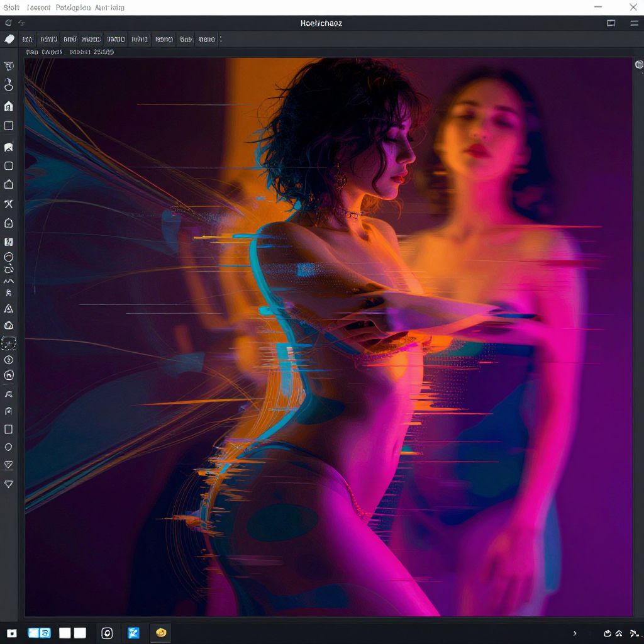Click the house-shaped icon in left sidebar
Viewport: 644px width, 644px height.
point(9,184)
